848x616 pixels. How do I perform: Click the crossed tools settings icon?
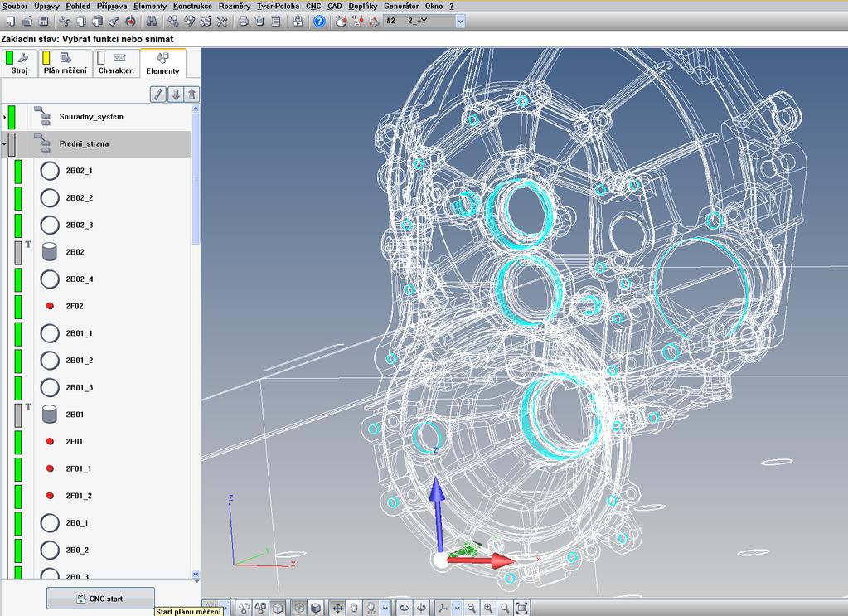coord(221,21)
